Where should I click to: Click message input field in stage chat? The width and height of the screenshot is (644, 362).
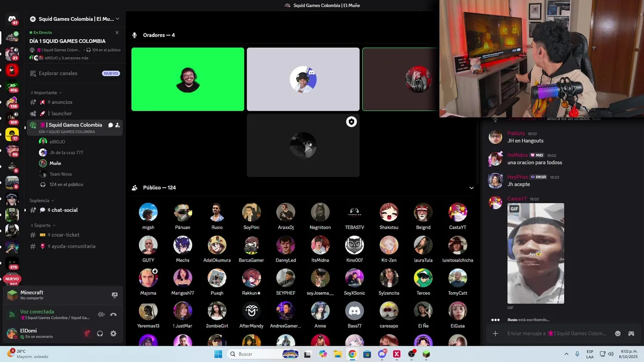click(x=556, y=333)
